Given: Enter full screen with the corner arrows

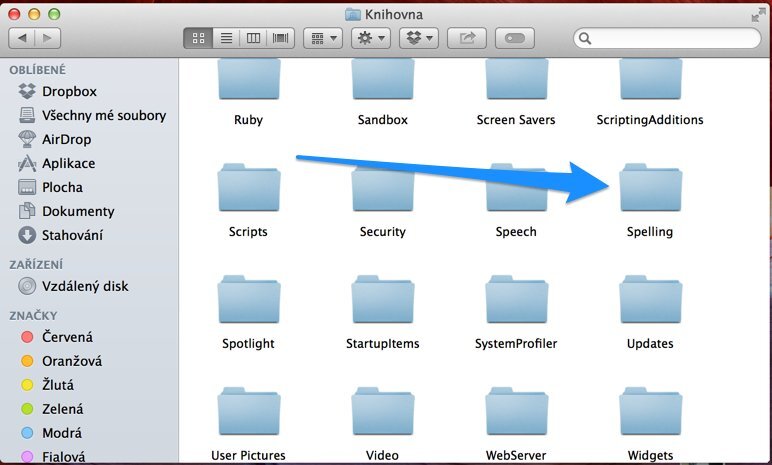Looking at the screenshot, I should [x=757, y=14].
